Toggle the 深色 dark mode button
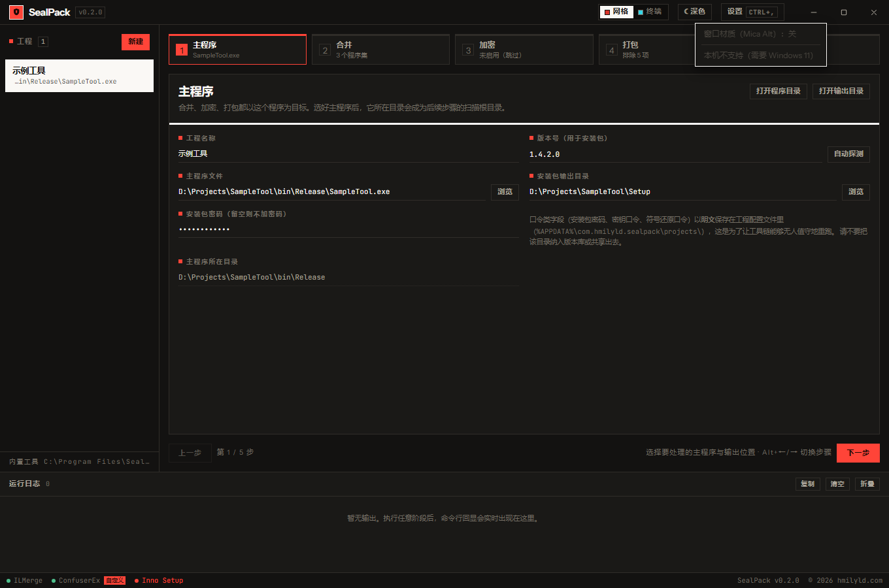Image resolution: width=889 pixels, height=588 pixels. pos(695,12)
